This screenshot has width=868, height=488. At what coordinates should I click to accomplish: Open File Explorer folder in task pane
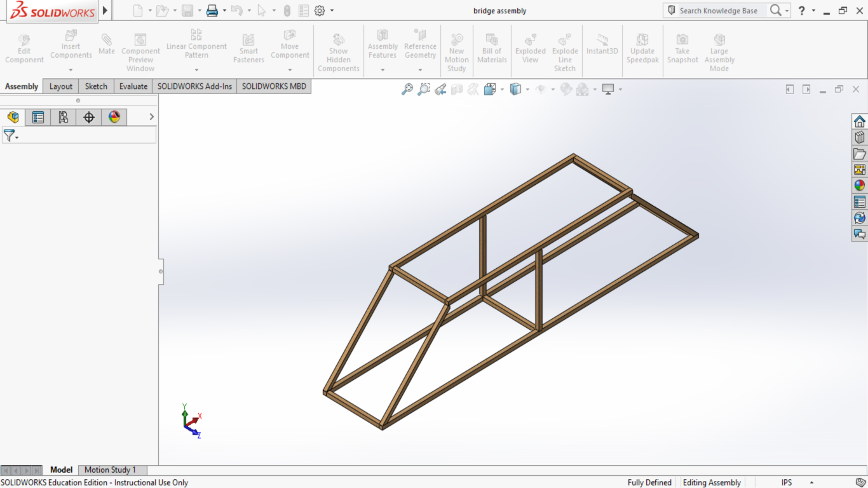[860, 154]
